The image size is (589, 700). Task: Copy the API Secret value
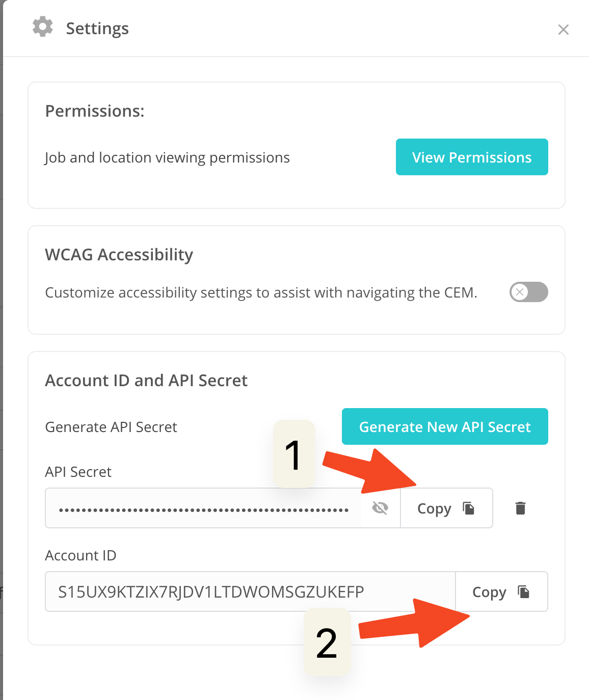coord(446,508)
